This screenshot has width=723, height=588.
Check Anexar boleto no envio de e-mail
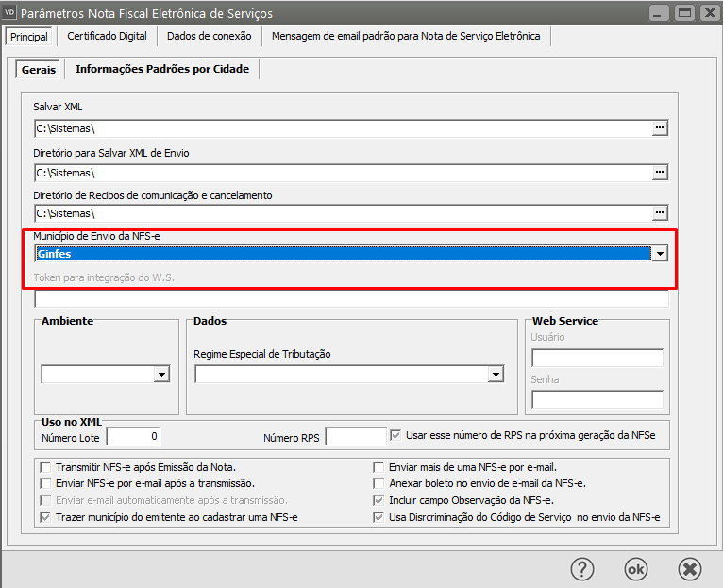[379, 483]
